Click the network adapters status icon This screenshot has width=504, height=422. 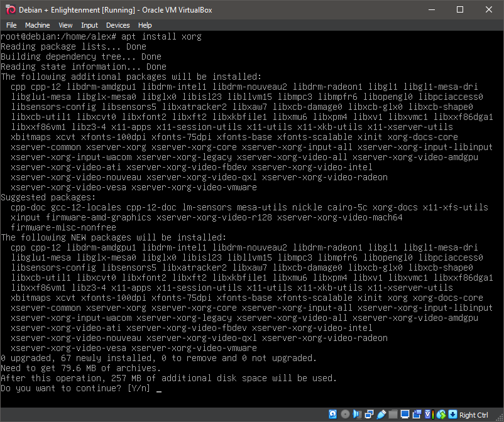pyautogui.click(x=368, y=414)
